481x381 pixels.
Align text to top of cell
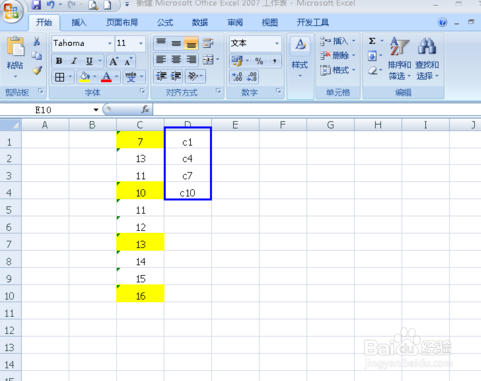(161, 43)
